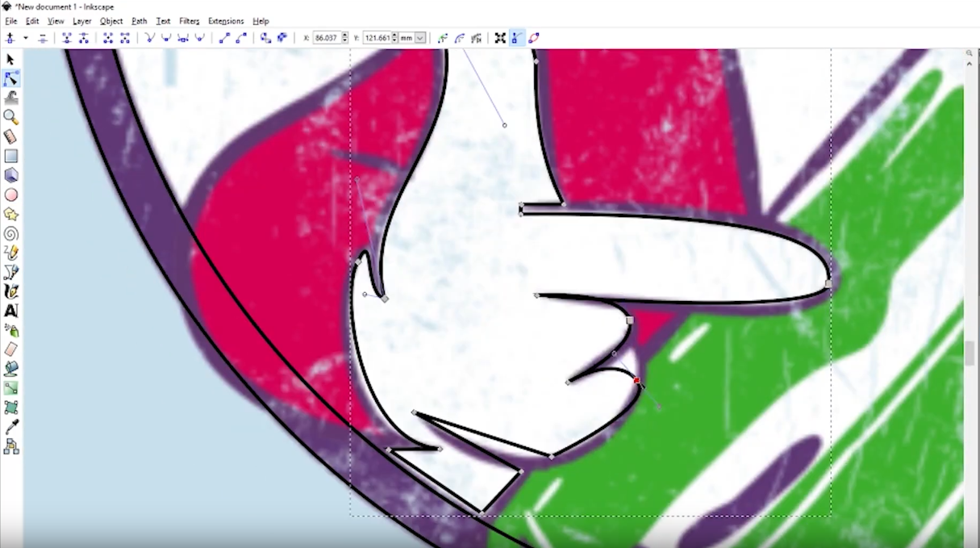The height and width of the screenshot is (548, 980).
Task: Click Insert new nodes button
Action: tap(10, 38)
